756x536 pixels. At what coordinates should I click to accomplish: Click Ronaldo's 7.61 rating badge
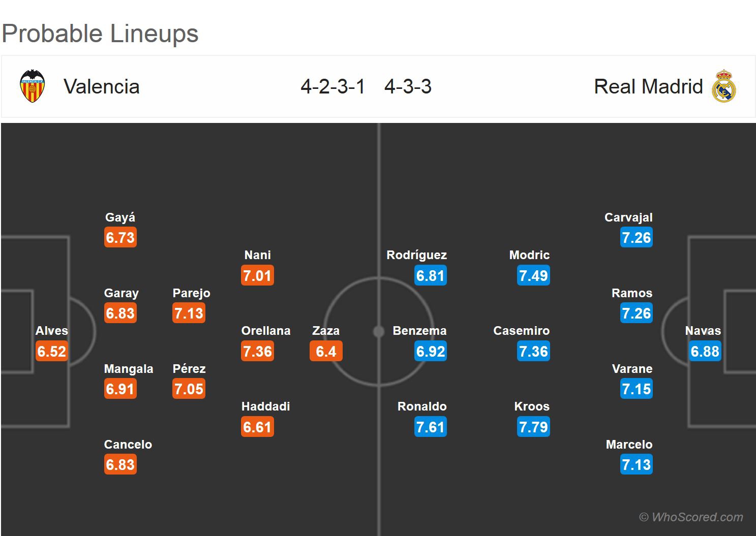pyautogui.click(x=430, y=427)
